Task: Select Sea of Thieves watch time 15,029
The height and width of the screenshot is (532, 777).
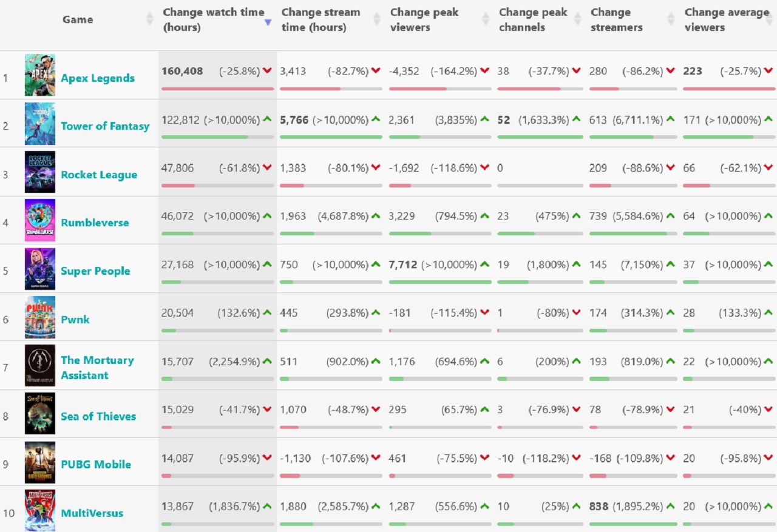Action: [x=177, y=409]
